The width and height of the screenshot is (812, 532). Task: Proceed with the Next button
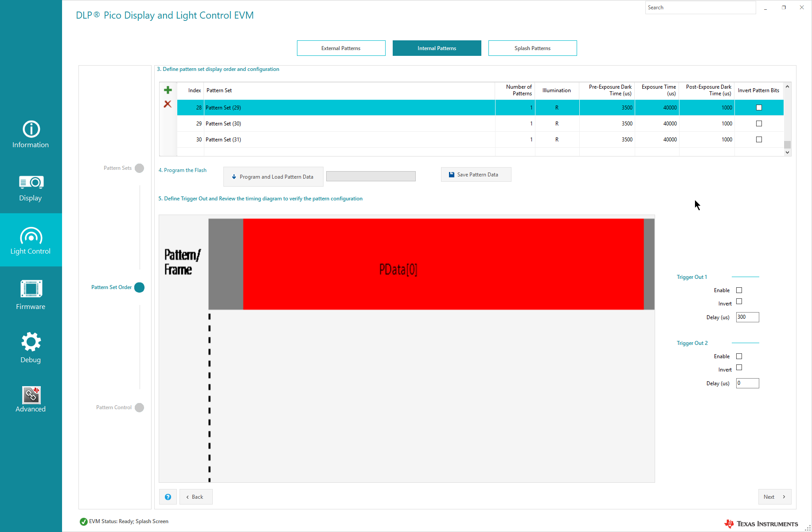pyautogui.click(x=774, y=497)
